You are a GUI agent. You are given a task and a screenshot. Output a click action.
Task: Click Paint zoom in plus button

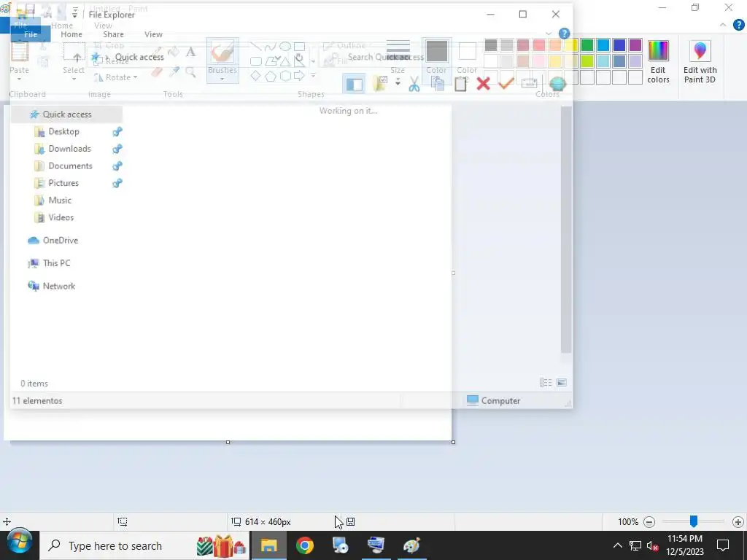(738, 522)
